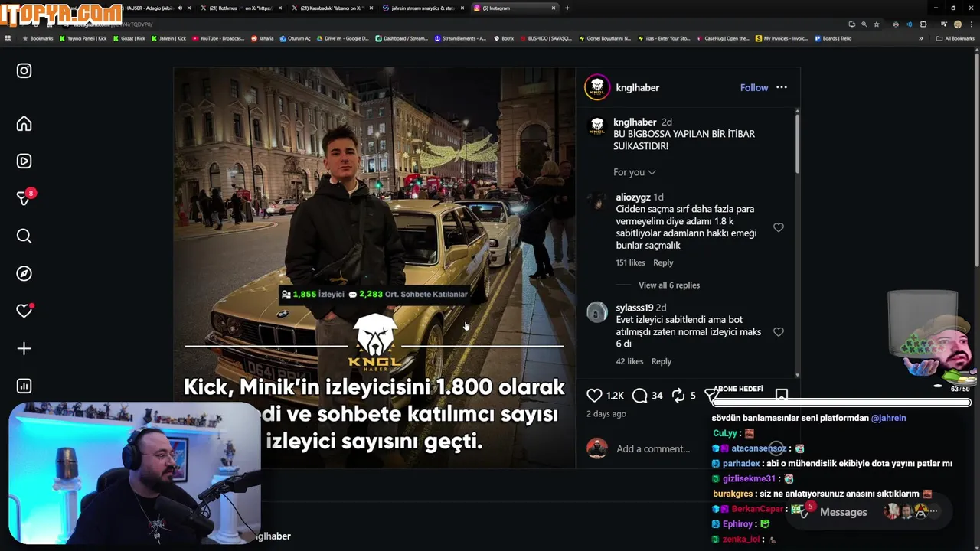Viewport: 980px width, 551px height.
Task: Click the install app icon in address bar
Action: pos(851,24)
